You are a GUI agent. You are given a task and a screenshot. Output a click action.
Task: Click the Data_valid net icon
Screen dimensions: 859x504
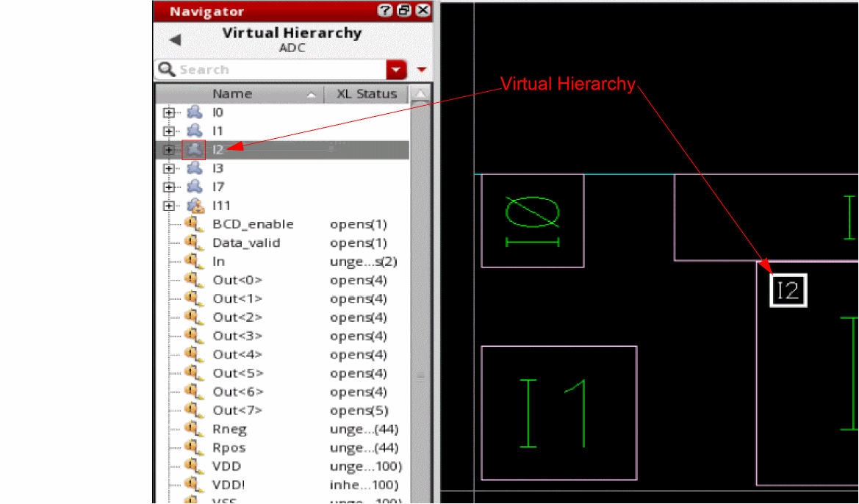(x=193, y=242)
